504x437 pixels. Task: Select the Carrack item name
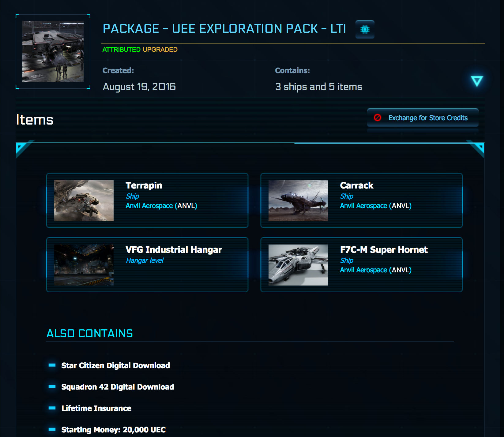[x=357, y=185]
